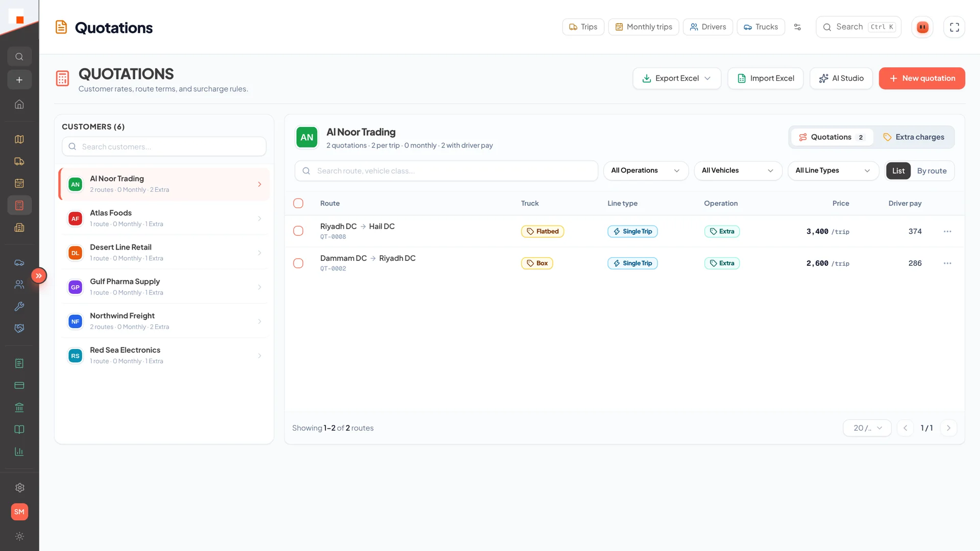The width and height of the screenshot is (980, 551).
Task: Go to Trucks in the top navigation
Action: click(x=761, y=27)
